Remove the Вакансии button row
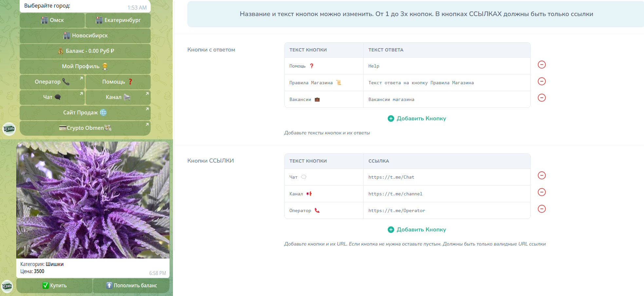 click(x=541, y=98)
